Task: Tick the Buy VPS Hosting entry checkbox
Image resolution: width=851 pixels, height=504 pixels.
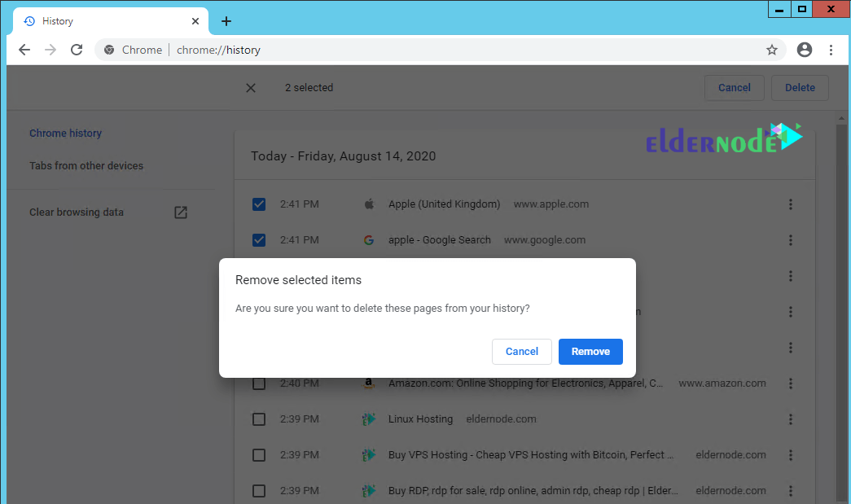Action: pos(259,454)
